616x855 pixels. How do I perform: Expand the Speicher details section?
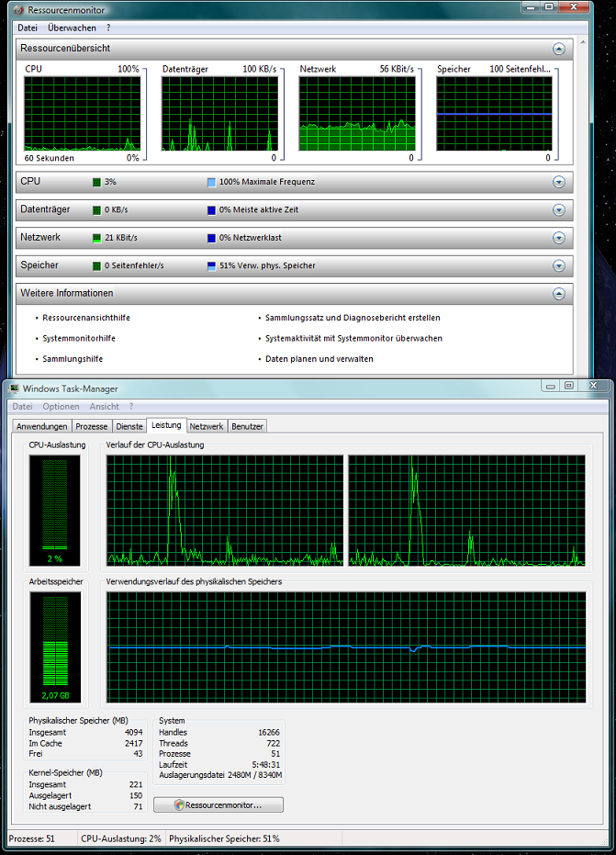(558, 266)
